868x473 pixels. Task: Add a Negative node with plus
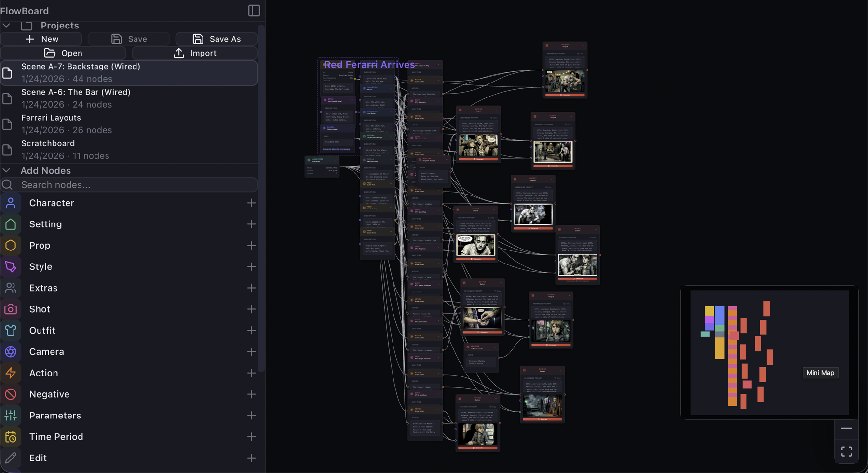251,394
